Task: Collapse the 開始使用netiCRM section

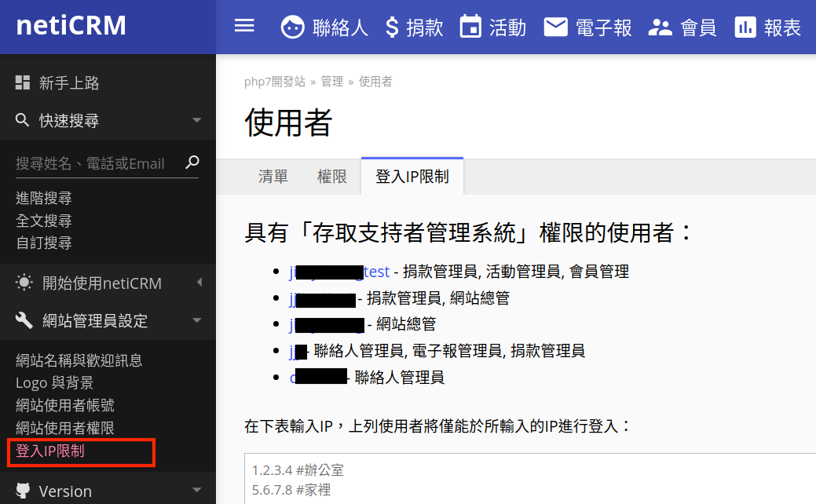Action: [x=199, y=283]
